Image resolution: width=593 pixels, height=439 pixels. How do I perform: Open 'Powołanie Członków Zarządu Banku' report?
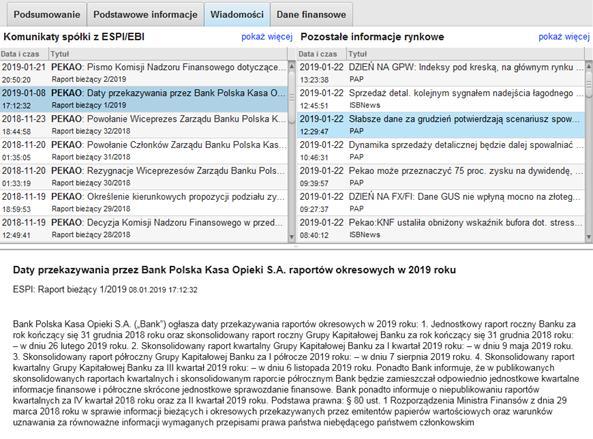pyautogui.click(x=144, y=151)
